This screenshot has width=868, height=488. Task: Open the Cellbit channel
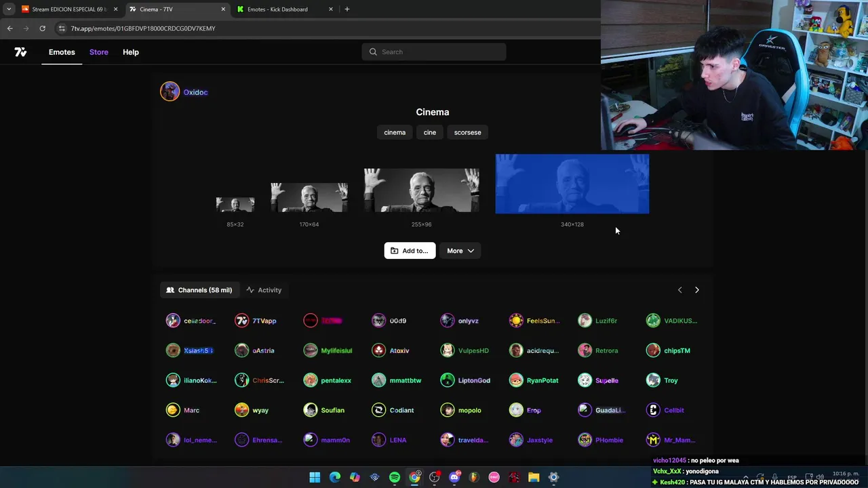coord(665,410)
